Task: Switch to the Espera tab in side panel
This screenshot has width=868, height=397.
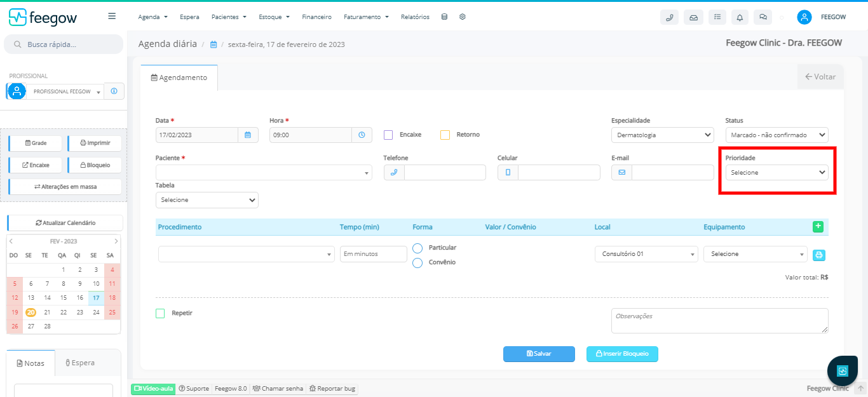Action: click(x=80, y=363)
